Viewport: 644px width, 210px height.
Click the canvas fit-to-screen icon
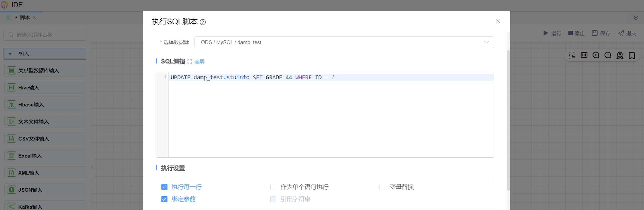click(584, 55)
